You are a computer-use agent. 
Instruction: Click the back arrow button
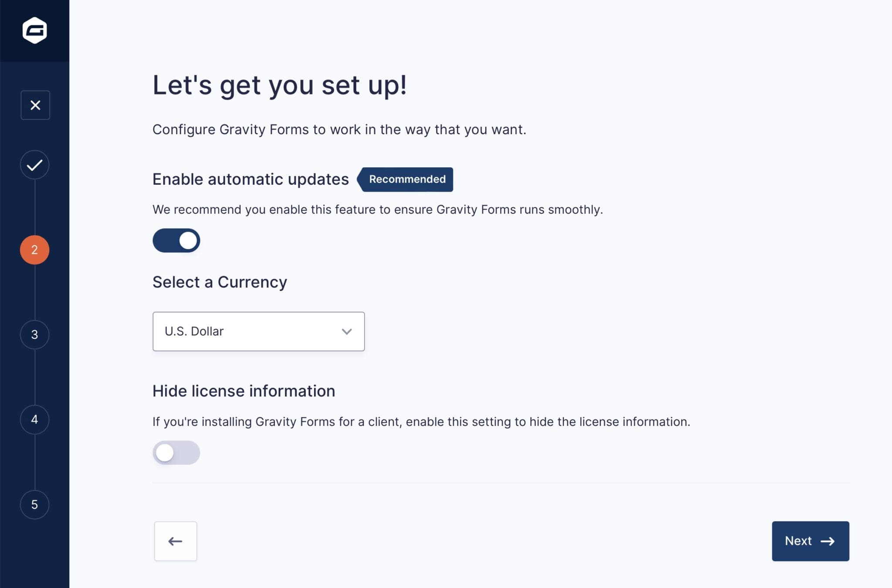tap(176, 541)
